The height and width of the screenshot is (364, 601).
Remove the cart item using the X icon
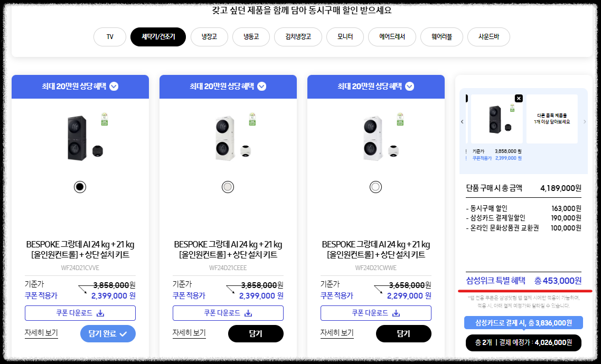click(x=519, y=98)
